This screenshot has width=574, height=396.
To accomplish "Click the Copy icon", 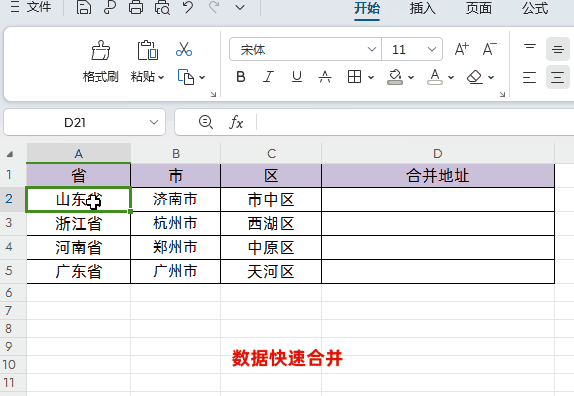I will click(186, 76).
